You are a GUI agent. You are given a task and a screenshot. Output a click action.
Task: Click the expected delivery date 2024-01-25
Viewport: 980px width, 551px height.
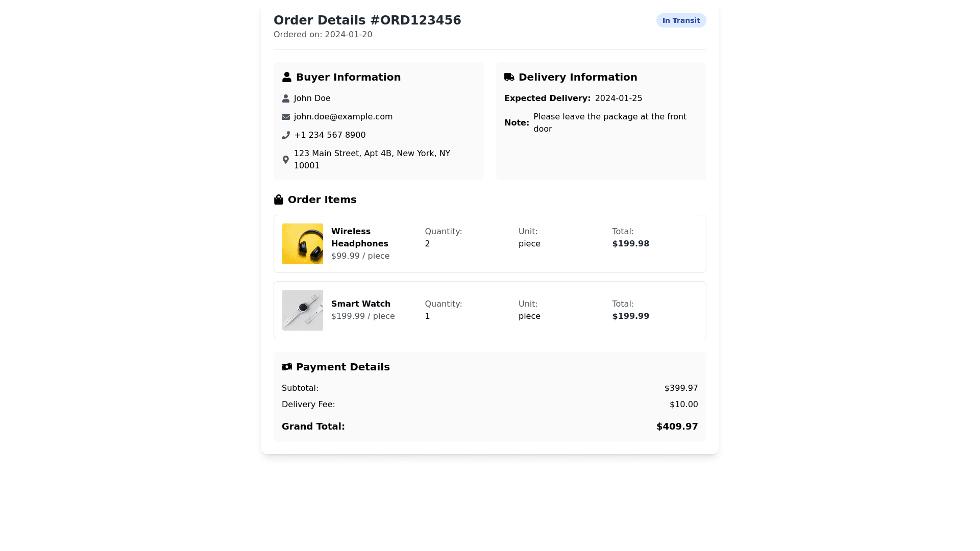coord(618,98)
